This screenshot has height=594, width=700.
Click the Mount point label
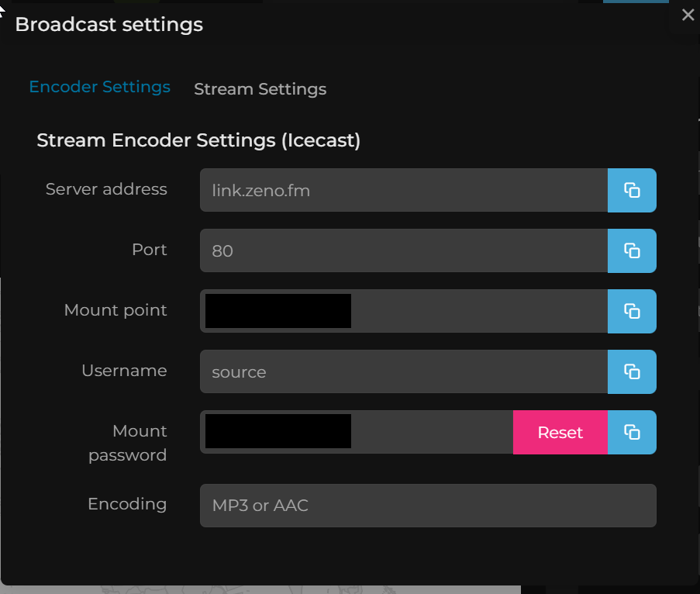(116, 310)
